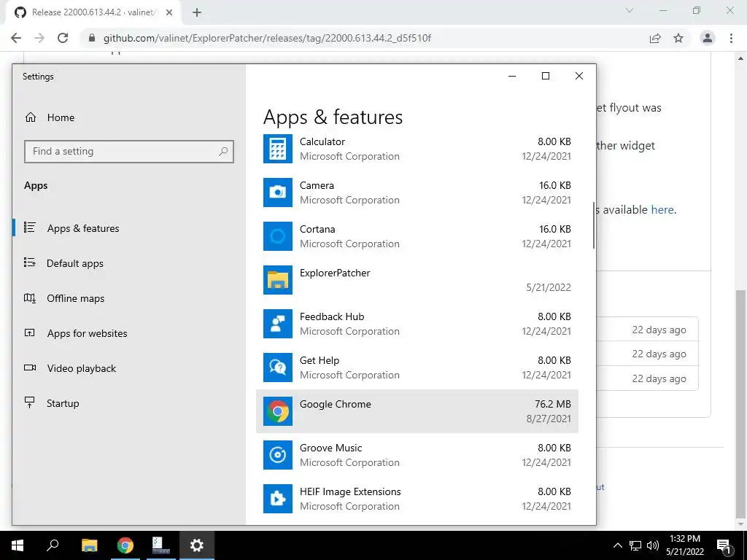Open Chrome tab search dropdown arrow
The width and height of the screenshot is (747, 560).
click(630, 10)
